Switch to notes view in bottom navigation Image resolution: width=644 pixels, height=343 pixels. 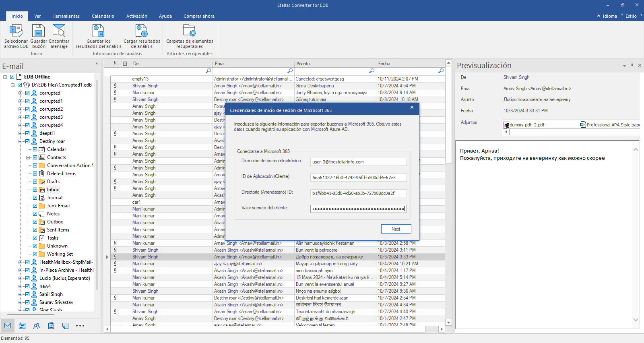coord(66,326)
